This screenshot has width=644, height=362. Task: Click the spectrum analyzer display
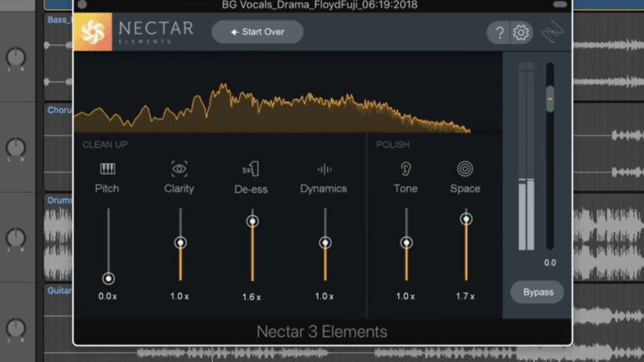(288, 92)
